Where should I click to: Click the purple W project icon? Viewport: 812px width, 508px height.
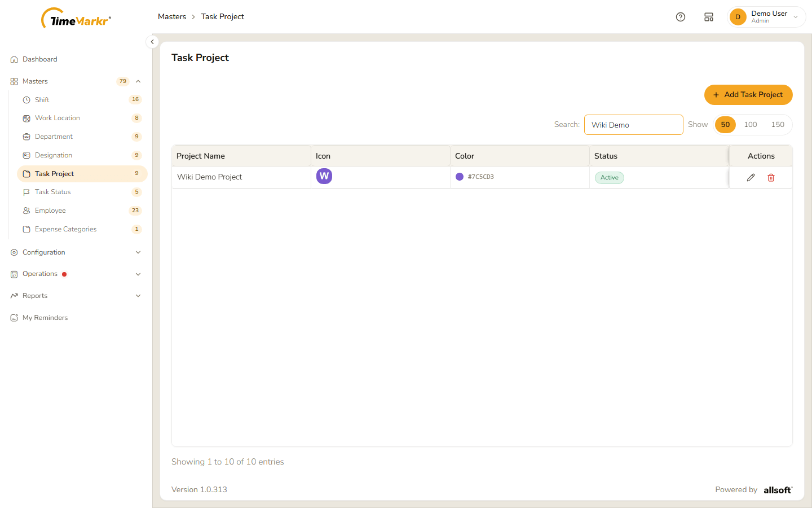[324, 176]
